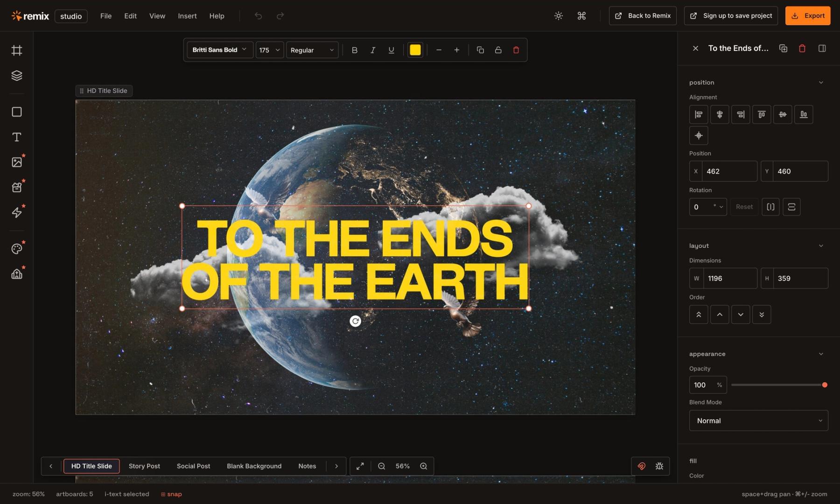Viewport: 840px width, 504px height.
Task: Open keyboard shortcuts command icon
Action: point(581,16)
